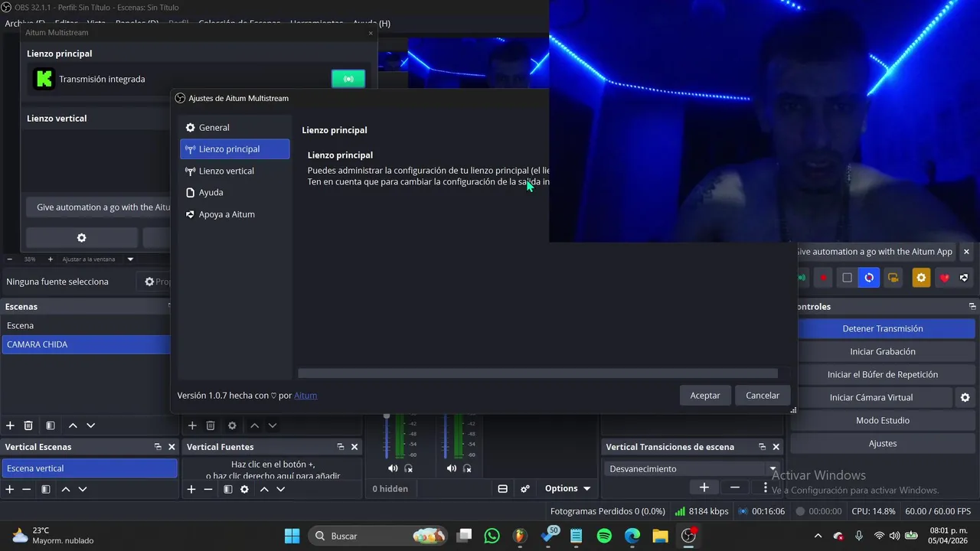Screen dimensions: 980x551
Task: Close the Aitum App automation banner
Action: [x=966, y=252]
